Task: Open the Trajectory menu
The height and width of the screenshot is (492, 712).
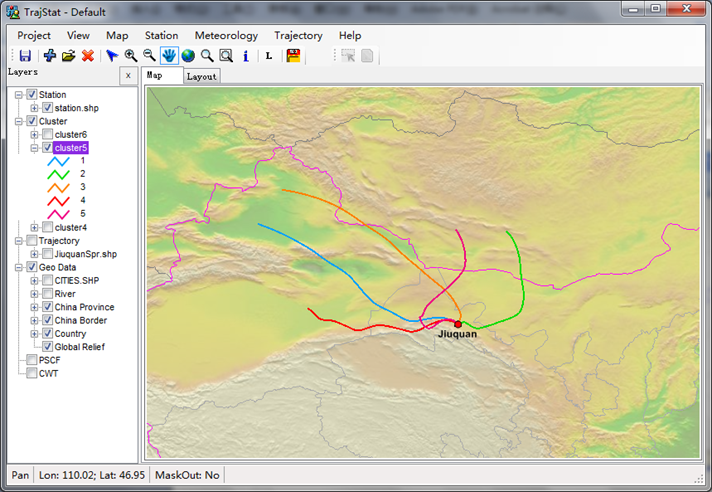Action: pos(298,35)
